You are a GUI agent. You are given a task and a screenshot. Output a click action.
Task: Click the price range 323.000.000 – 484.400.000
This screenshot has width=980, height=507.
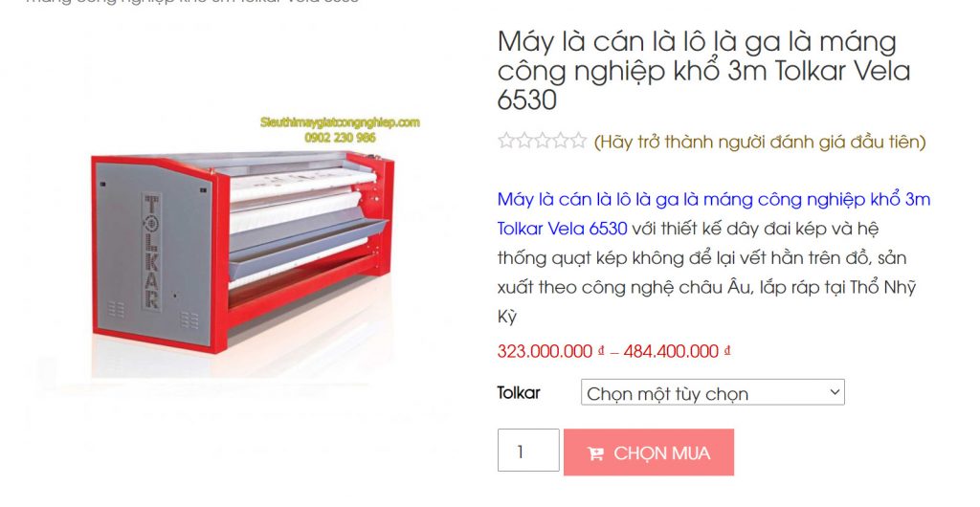(x=613, y=351)
